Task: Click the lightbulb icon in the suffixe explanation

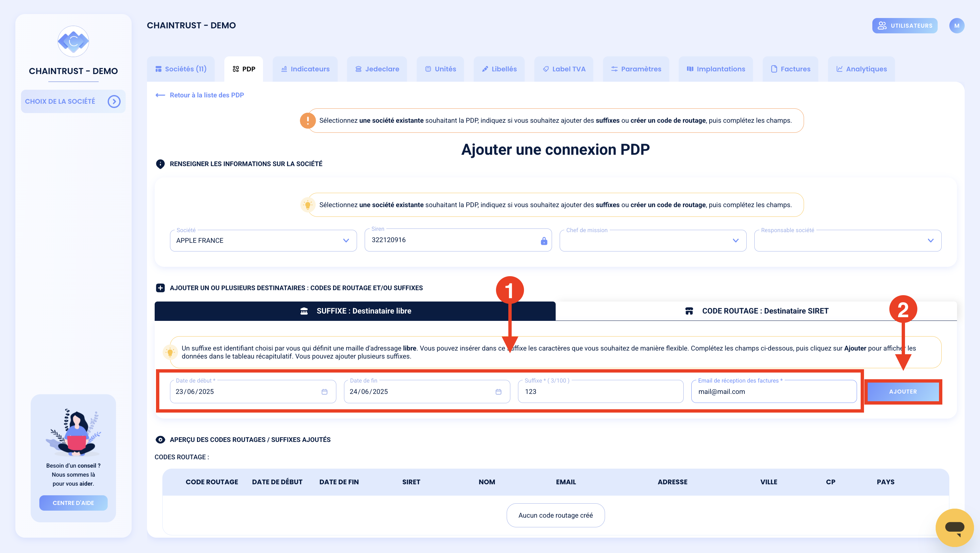Action: [170, 353]
